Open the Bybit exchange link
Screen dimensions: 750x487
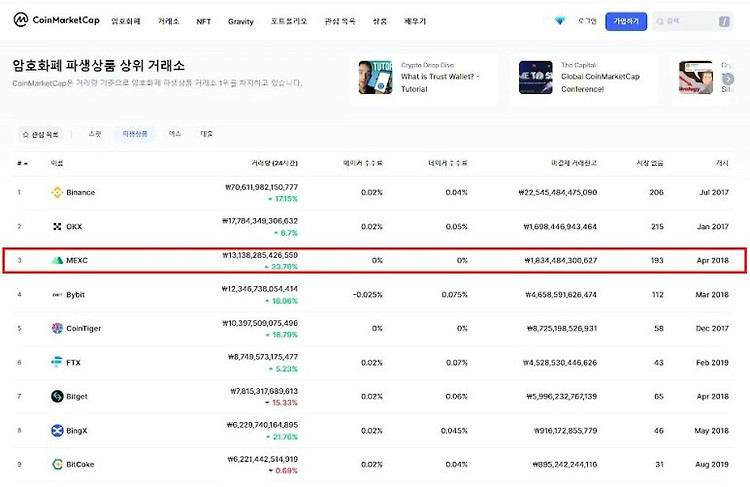coord(76,295)
